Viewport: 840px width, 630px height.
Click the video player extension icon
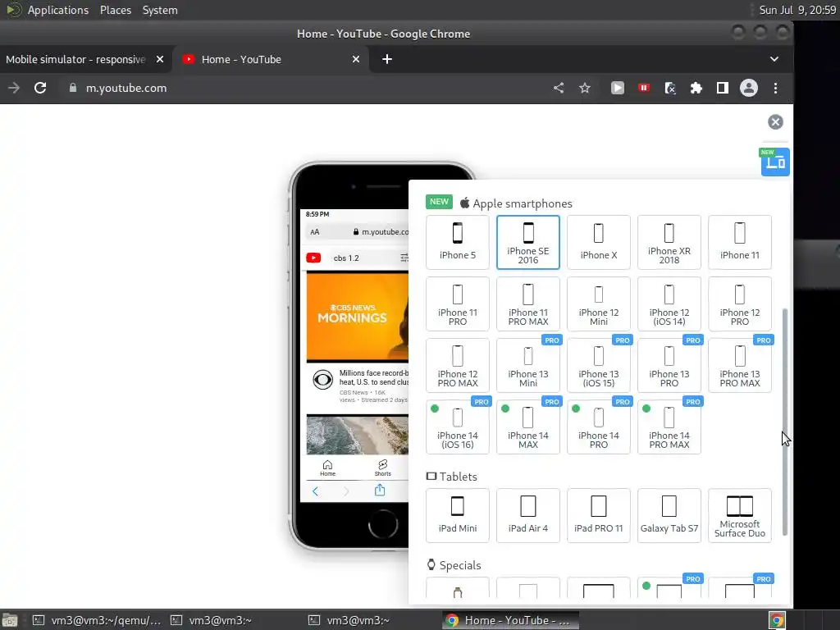[617, 88]
